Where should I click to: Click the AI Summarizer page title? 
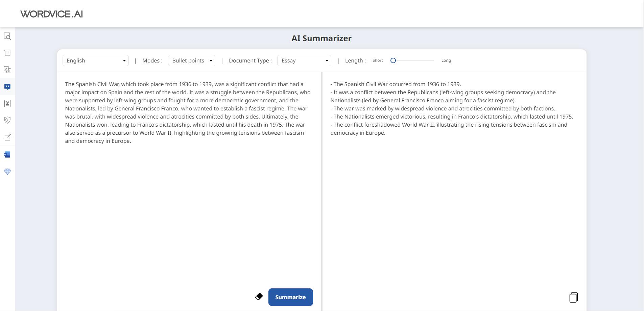321,38
